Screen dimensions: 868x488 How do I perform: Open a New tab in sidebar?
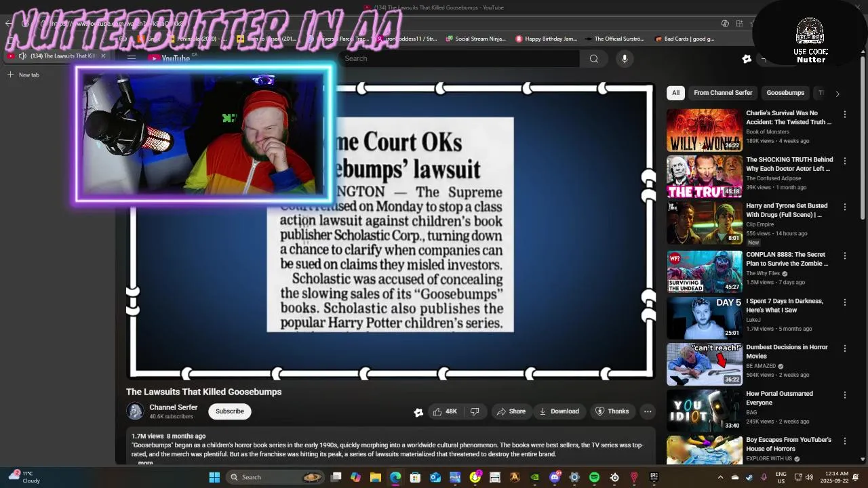point(24,75)
